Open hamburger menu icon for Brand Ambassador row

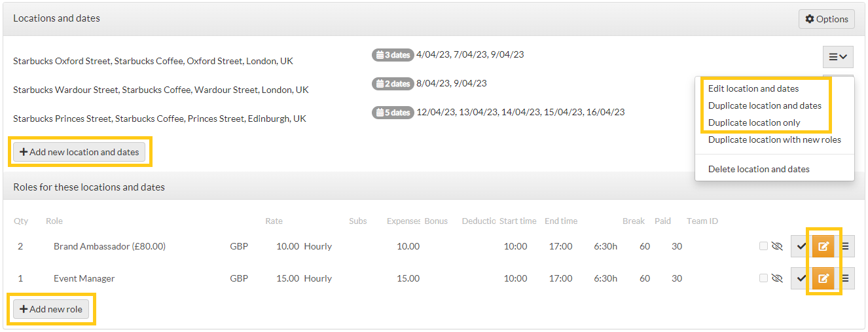(845, 246)
